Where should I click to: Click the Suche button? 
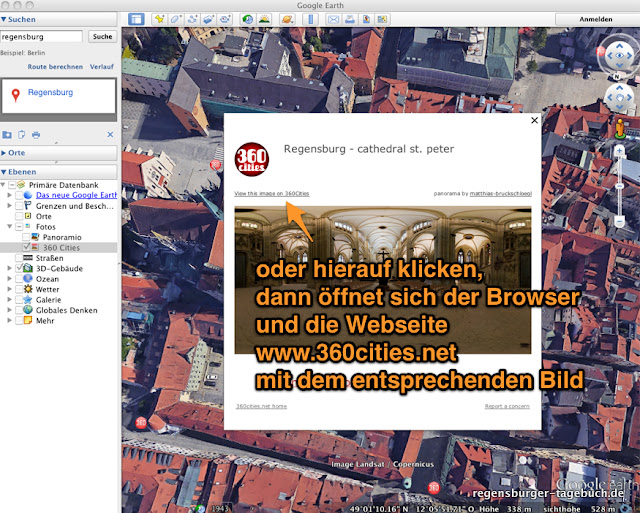tap(102, 36)
